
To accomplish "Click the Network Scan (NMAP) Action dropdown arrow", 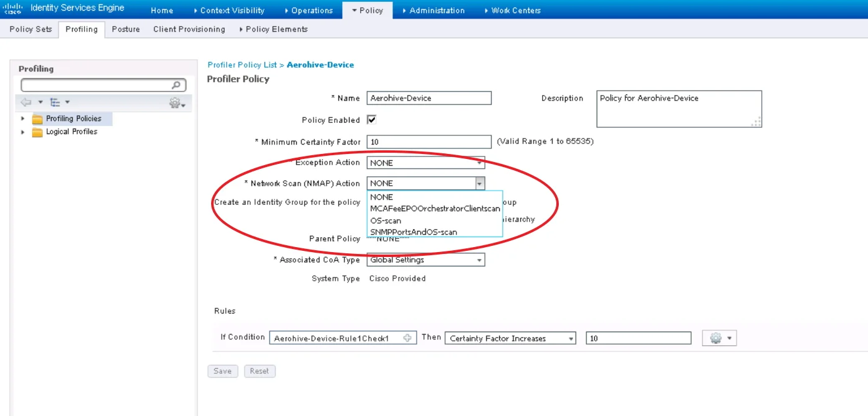I will point(479,183).
